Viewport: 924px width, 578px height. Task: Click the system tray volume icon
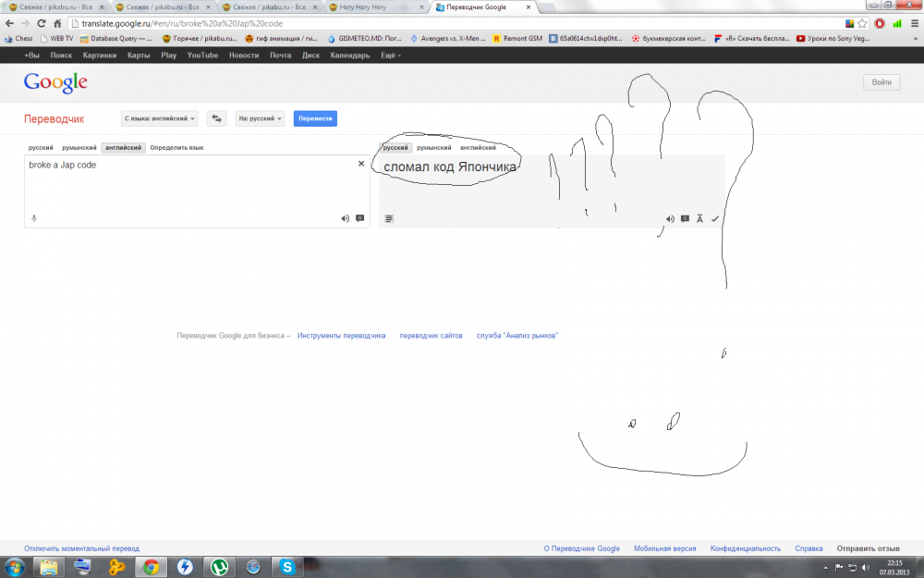(866, 568)
